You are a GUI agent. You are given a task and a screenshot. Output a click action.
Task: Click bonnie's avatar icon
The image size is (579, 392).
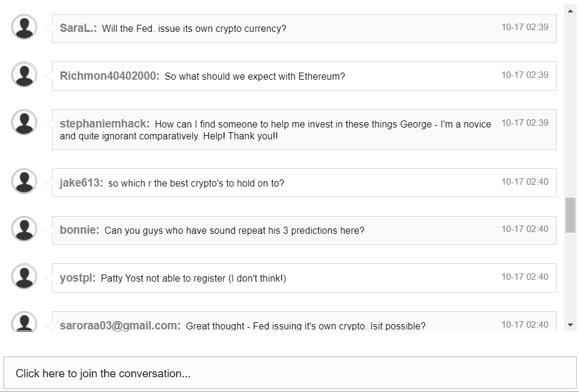(24, 228)
